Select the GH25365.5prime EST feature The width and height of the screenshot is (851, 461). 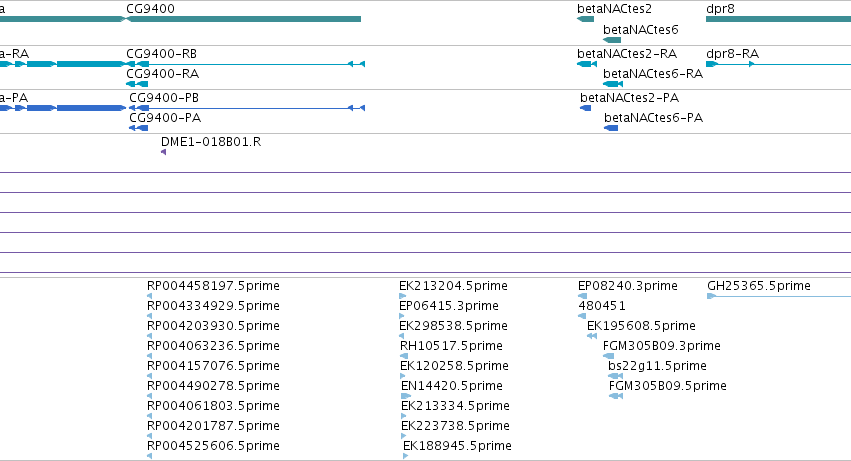point(779,296)
